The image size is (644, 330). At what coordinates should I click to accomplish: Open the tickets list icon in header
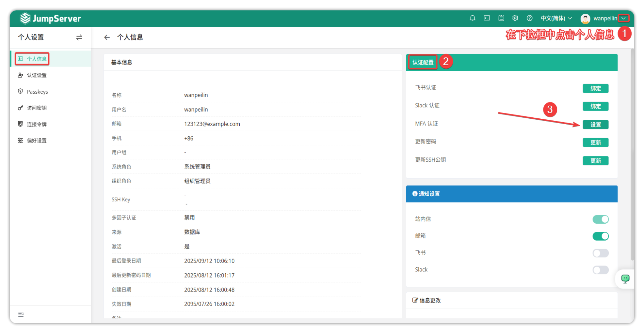[x=501, y=18]
